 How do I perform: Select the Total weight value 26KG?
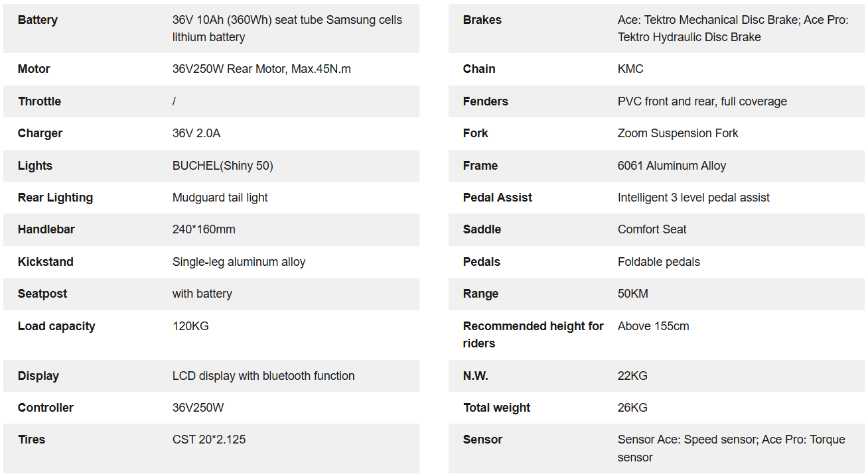pos(632,408)
